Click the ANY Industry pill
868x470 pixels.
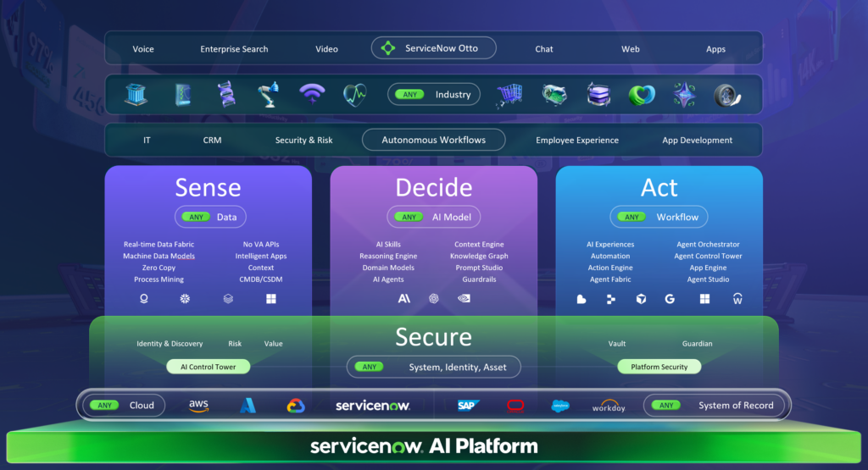pos(433,95)
